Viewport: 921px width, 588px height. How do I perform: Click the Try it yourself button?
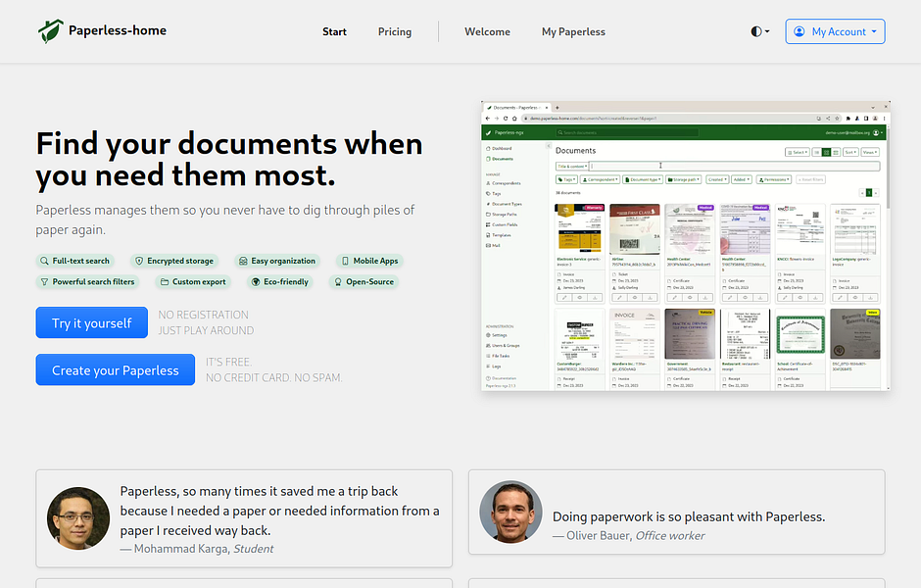(x=91, y=322)
